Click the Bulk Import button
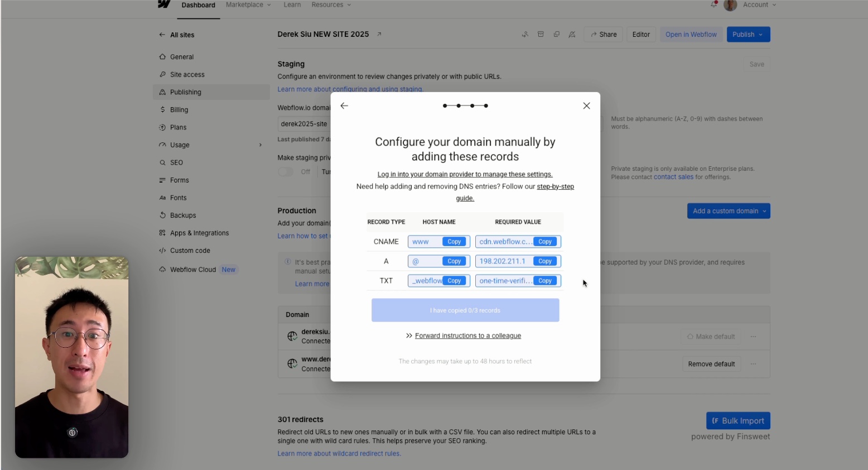 point(738,421)
